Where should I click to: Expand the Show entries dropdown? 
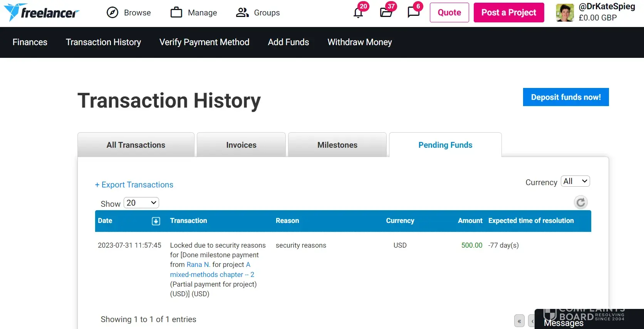(141, 203)
